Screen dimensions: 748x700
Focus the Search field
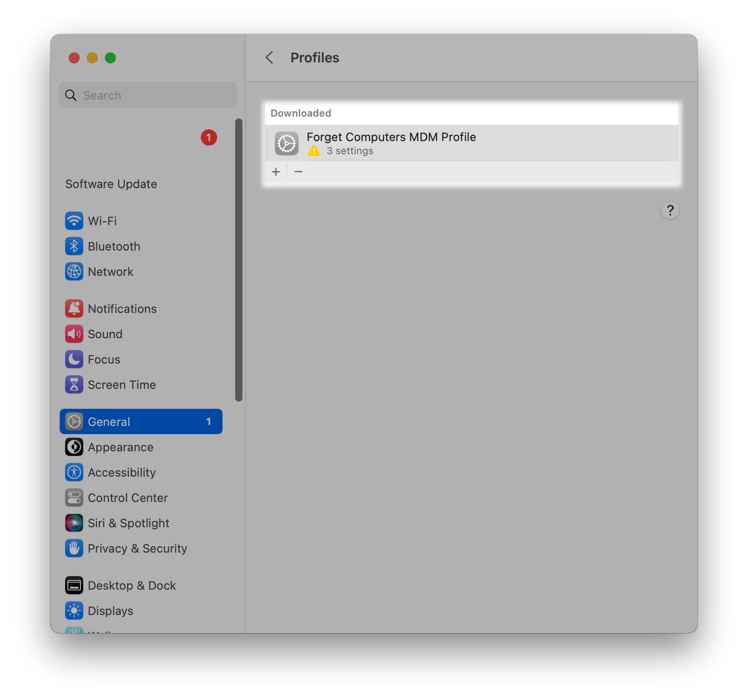point(148,95)
